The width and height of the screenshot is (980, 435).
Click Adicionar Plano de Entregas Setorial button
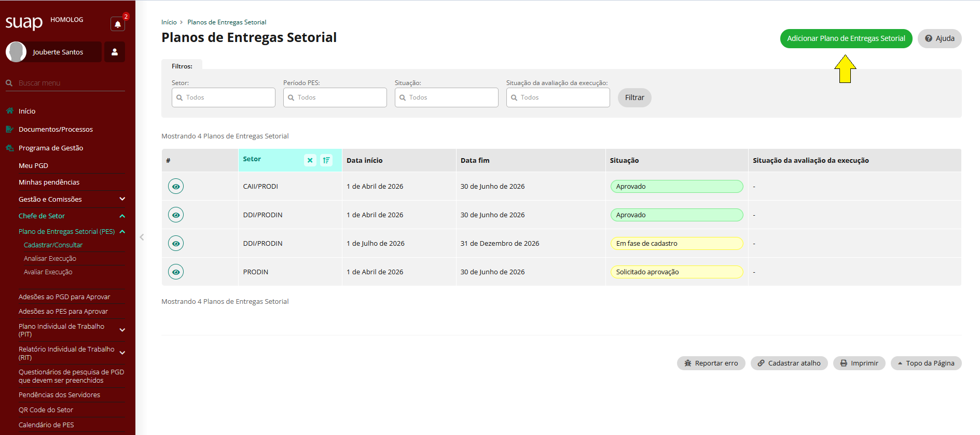[846, 38]
